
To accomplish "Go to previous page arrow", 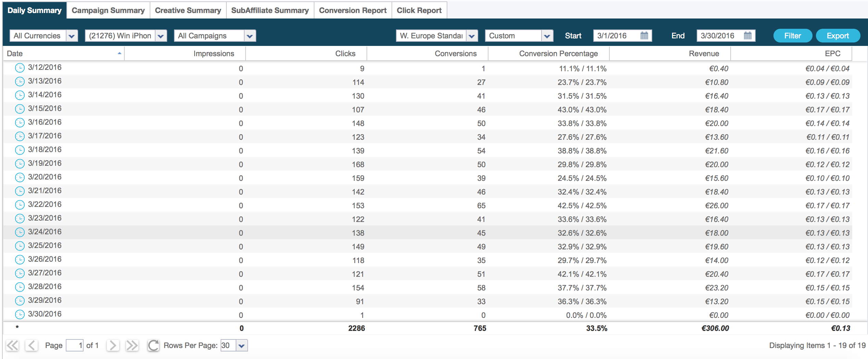I will [x=32, y=345].
